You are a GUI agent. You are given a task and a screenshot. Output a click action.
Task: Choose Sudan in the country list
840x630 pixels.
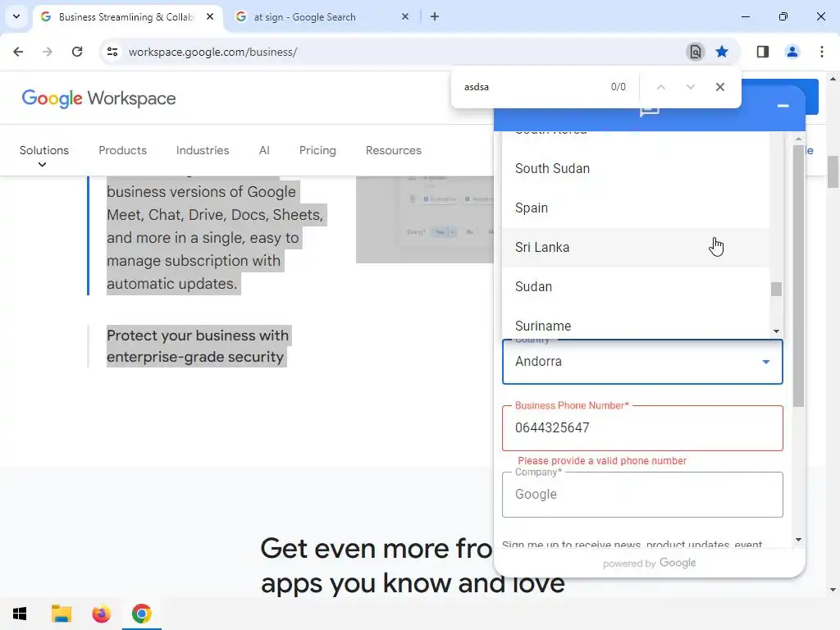click(636, 286)
